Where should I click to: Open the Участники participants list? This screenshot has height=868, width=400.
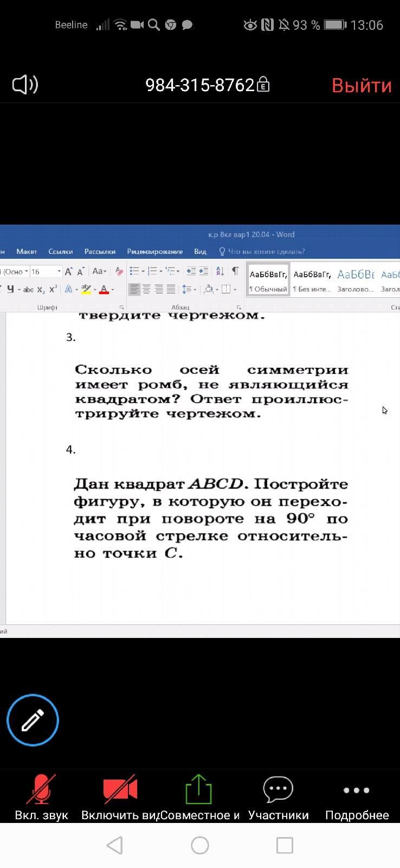tap(278, 789)
